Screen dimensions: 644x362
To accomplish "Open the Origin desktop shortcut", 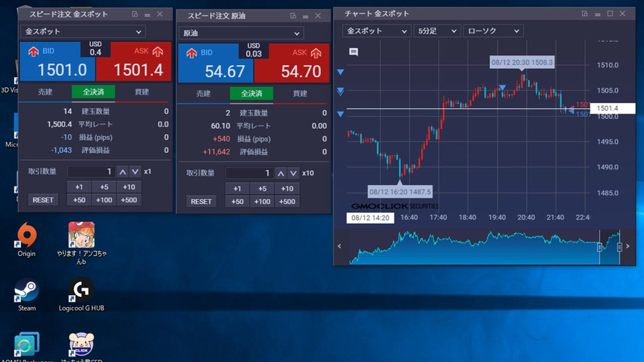I will (x=27, y=240).
